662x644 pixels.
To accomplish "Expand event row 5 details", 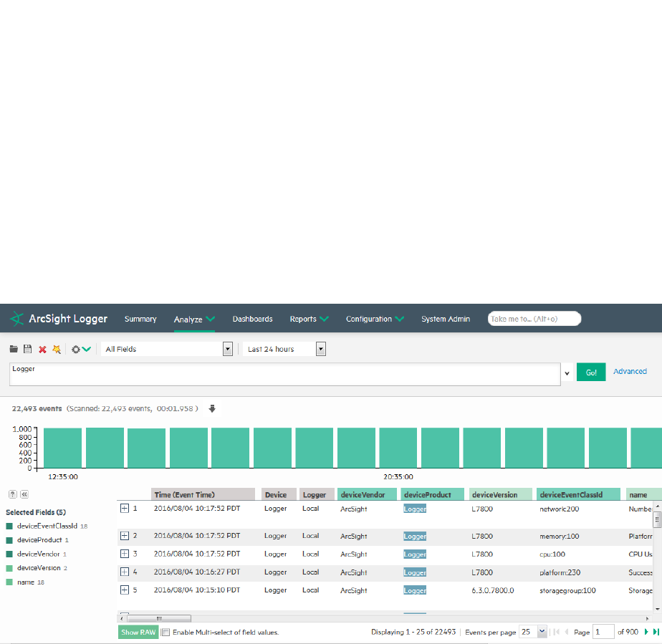I will [x=125, y=590].
